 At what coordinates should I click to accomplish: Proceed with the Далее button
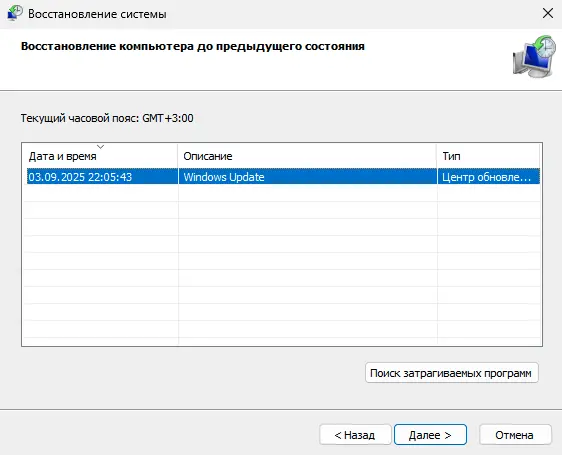point(430,435)
